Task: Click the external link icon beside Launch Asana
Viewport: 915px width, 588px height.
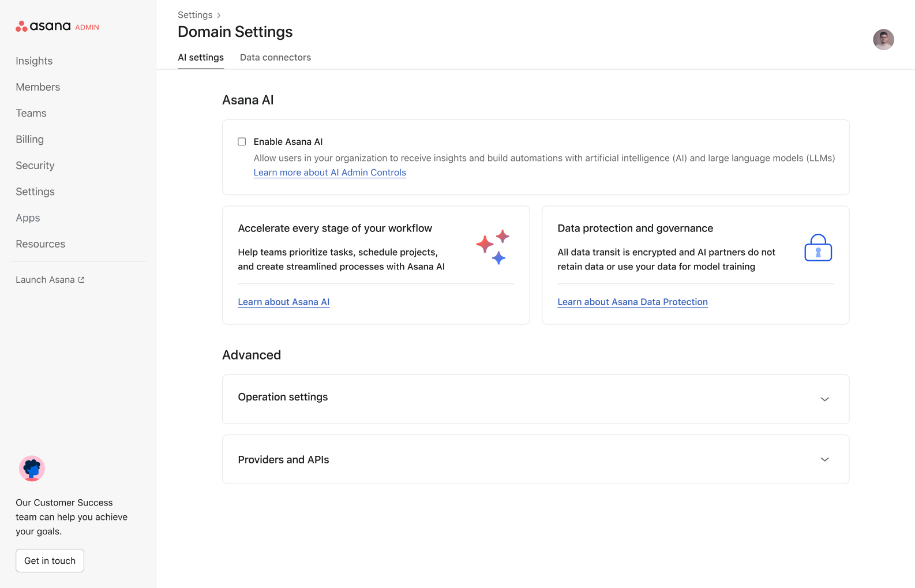Action: click(x=81, y=280)
